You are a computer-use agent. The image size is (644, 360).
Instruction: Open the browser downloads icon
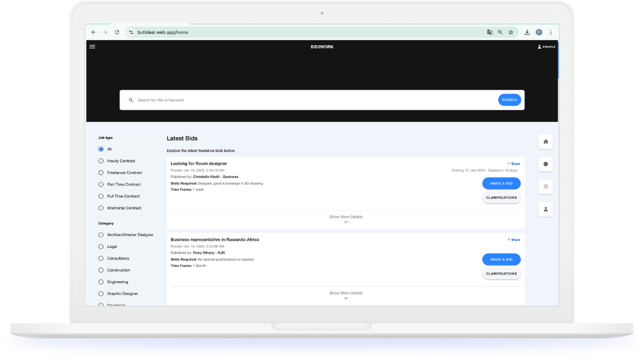tap(527, 33)
